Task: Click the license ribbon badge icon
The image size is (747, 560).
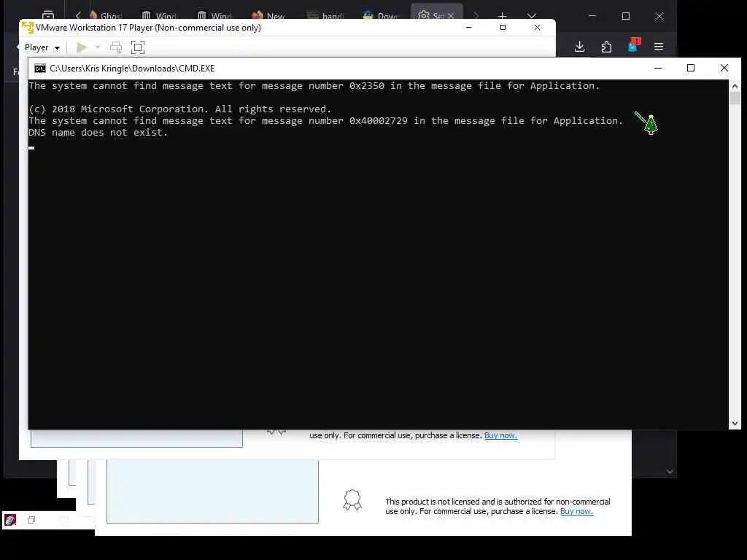Action: click(x=352, y=500)
